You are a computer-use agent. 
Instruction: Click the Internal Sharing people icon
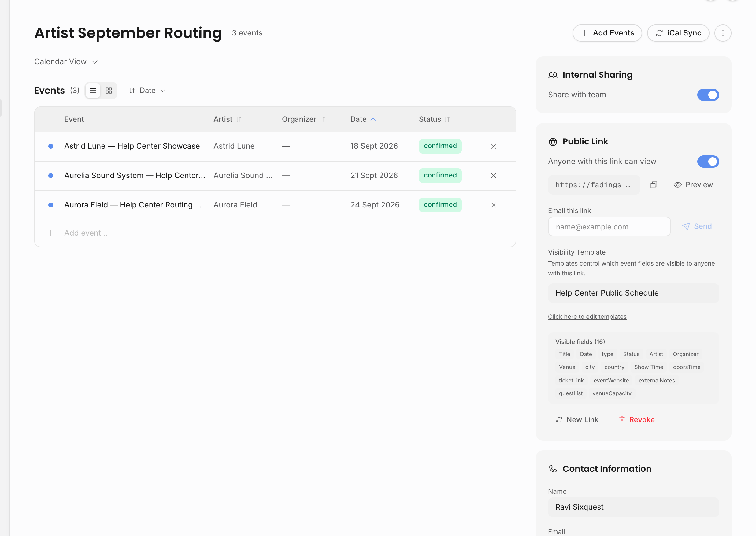(x=553, y=75)
